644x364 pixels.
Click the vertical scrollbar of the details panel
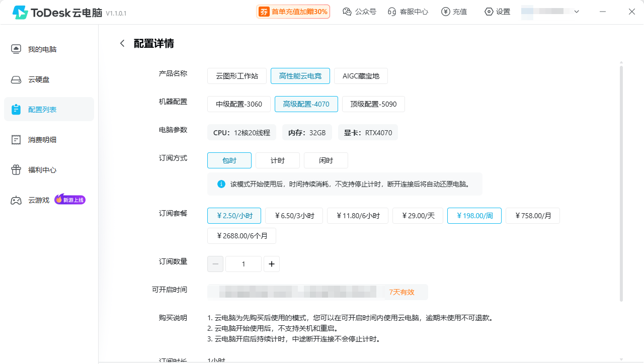(621, 184)
